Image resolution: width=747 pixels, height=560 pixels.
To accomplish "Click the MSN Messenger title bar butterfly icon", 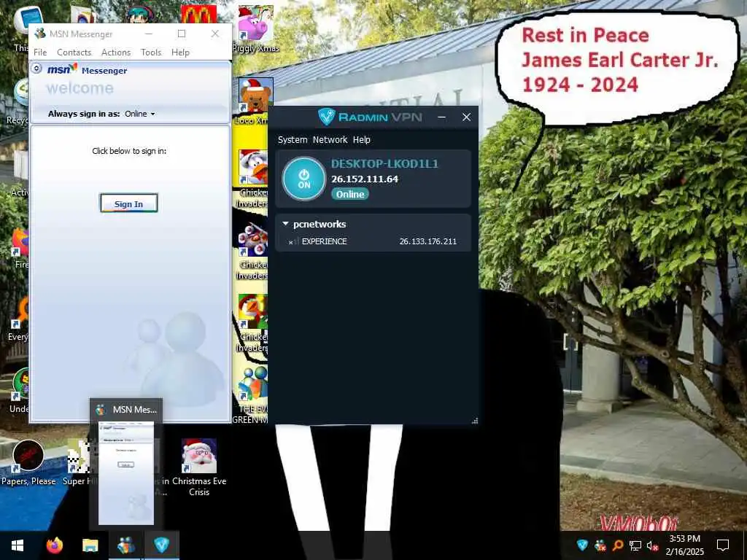I will click(x=41, y=34).
